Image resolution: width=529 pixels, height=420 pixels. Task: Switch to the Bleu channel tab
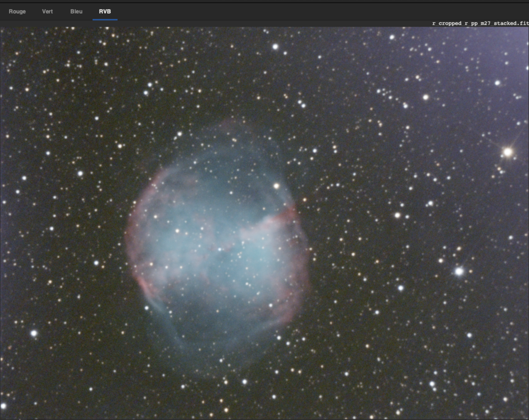76,11
